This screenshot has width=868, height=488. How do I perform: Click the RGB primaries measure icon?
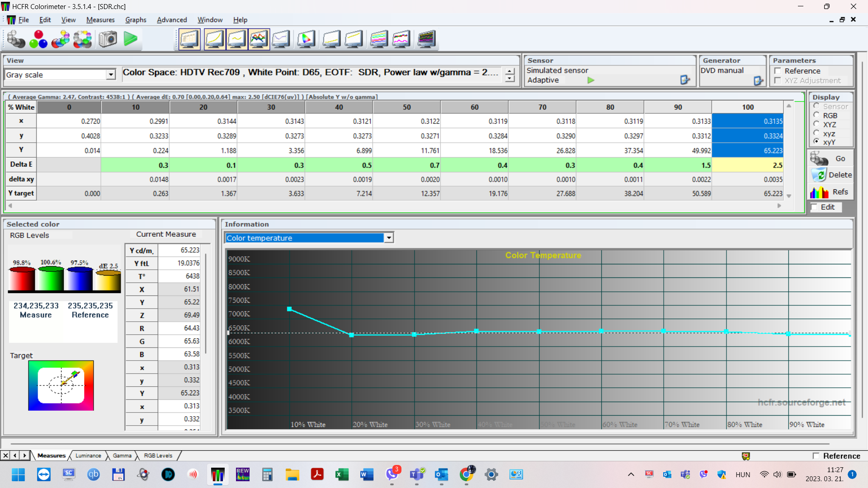coord(38,39)
